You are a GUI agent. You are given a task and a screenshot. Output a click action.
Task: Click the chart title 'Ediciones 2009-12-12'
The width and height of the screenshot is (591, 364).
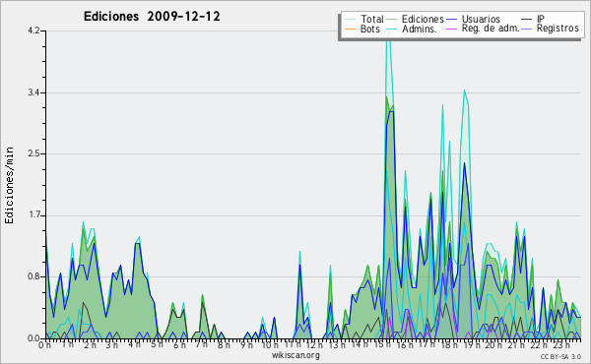point(152,17)
